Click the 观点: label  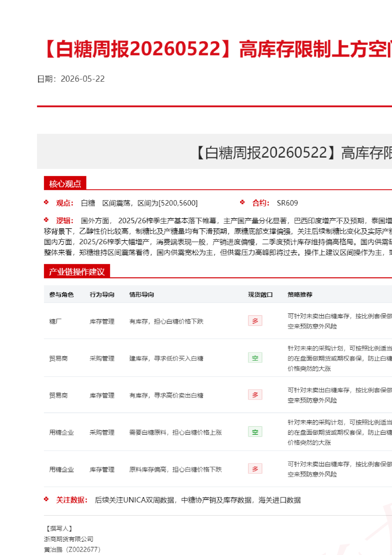[65, 203]
